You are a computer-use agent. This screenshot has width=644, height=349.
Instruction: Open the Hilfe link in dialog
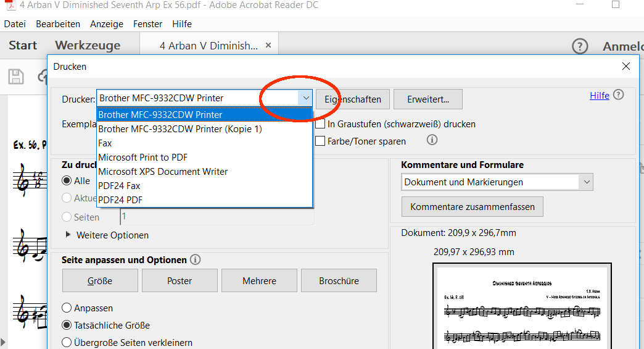599,95
